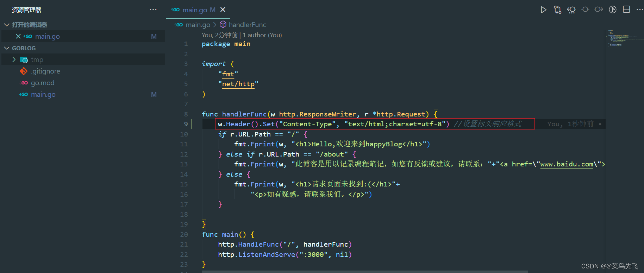
Task: Click main.go breadcrumb item
Action: coord(198,25)
